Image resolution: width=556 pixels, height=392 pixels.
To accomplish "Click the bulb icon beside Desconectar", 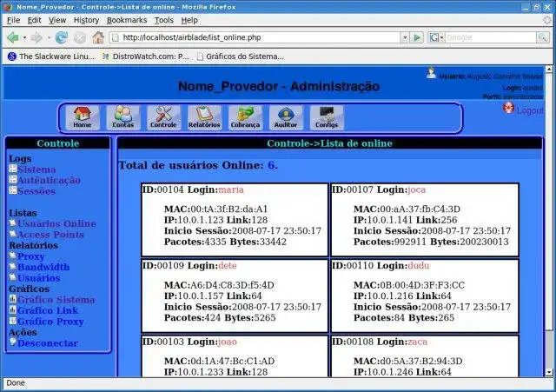I will (x=13, y=342).
